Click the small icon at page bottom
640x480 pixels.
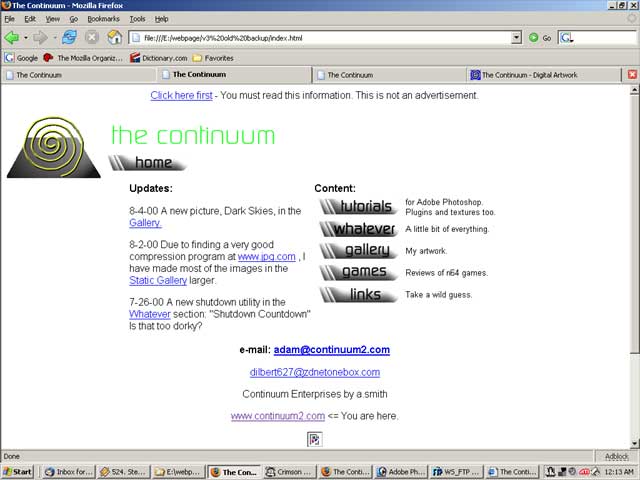(x=314, y=438)
